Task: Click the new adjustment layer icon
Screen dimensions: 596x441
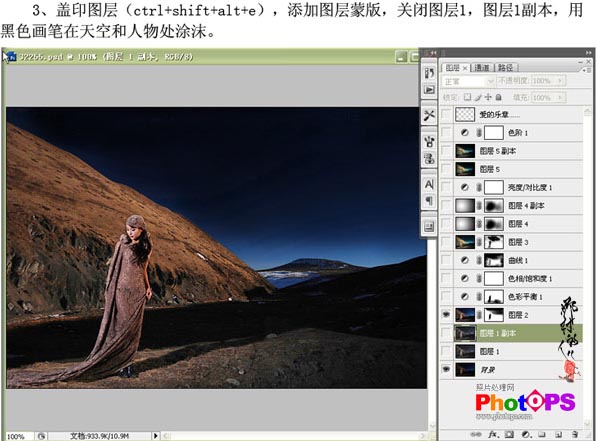Action: pos(526,434)
